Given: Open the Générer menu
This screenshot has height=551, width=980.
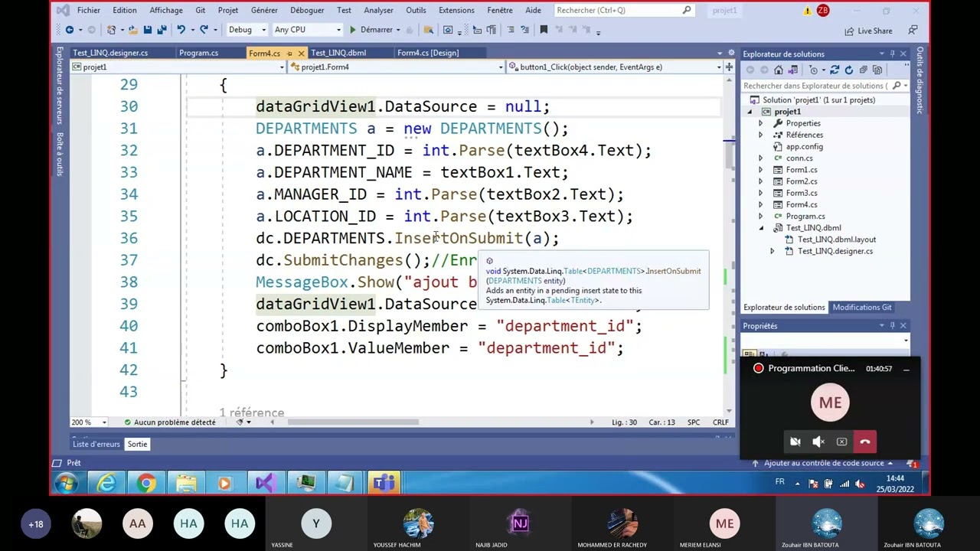Looking at the screenshot, I should [264, 11].
